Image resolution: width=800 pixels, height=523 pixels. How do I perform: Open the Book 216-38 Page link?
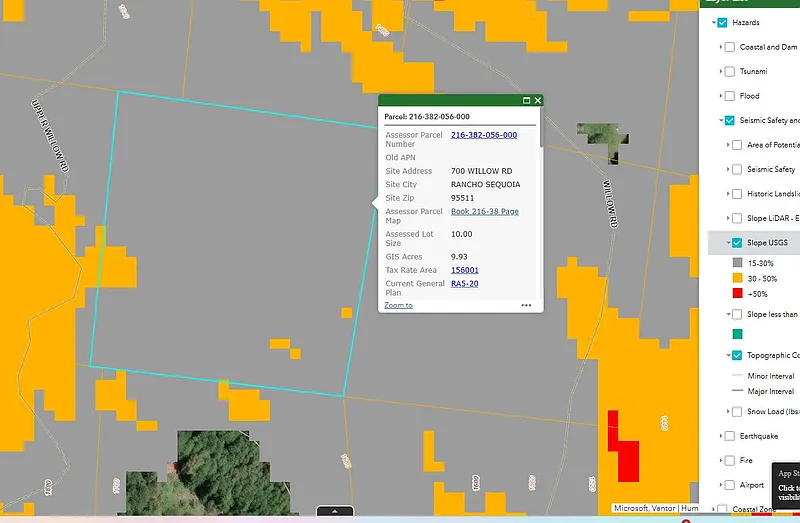coord(484,212)
